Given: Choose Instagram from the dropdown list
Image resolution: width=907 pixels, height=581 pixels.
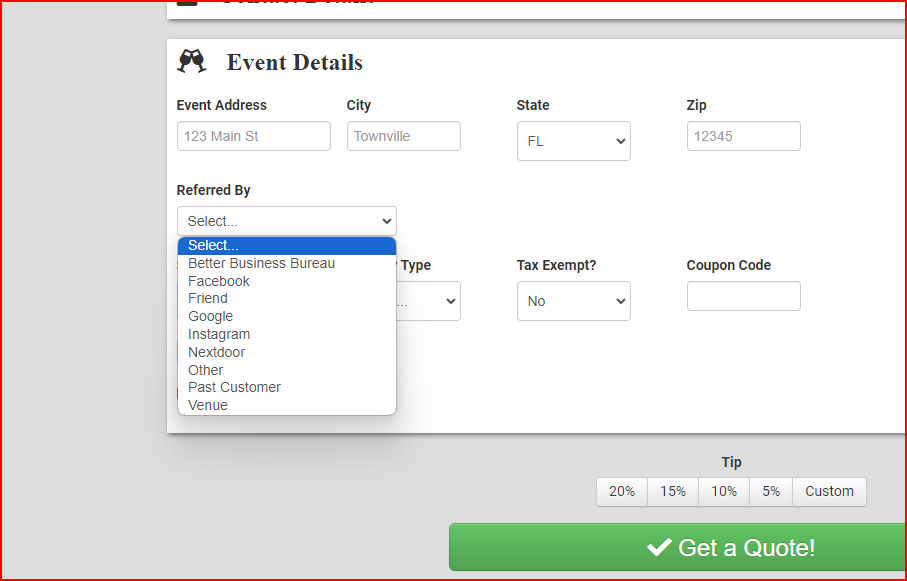Looking at the screenshot, I should coord(219,334).
